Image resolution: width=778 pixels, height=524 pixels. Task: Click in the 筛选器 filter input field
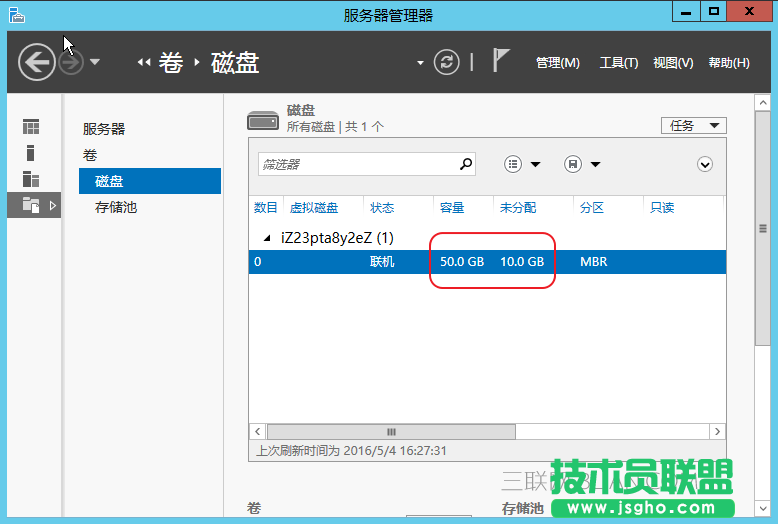tap(355, 164)
